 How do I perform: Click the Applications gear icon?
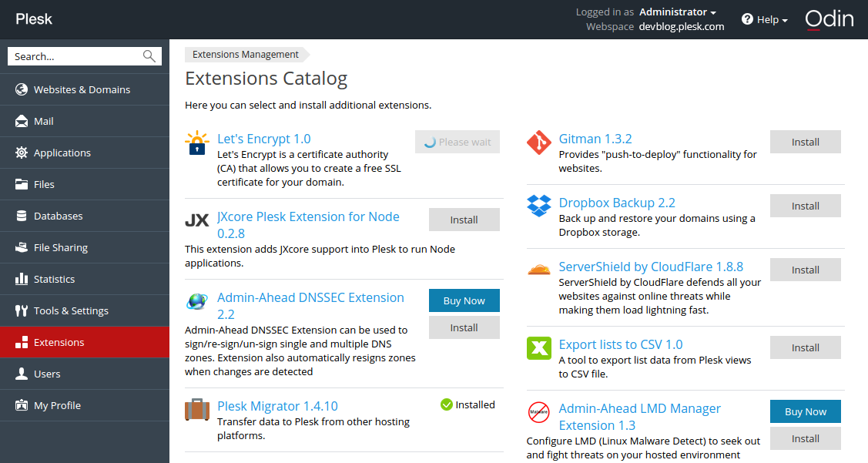(22, 153)
